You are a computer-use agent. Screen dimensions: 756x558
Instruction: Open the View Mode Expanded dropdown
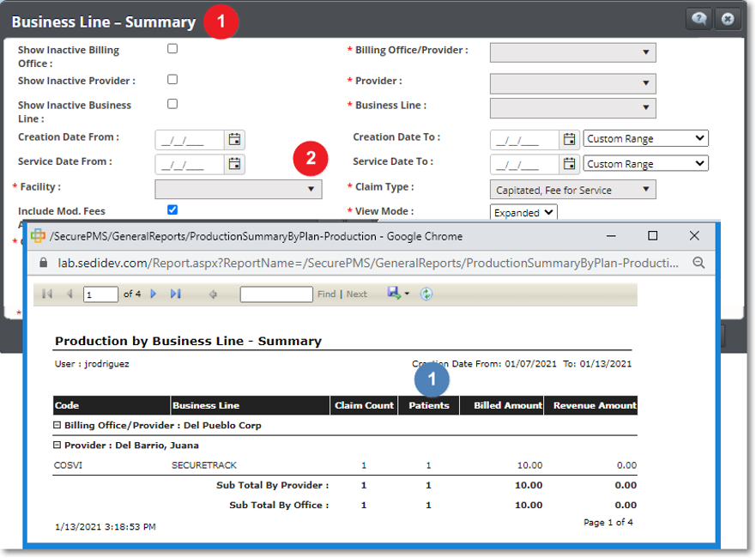[523, 212]
